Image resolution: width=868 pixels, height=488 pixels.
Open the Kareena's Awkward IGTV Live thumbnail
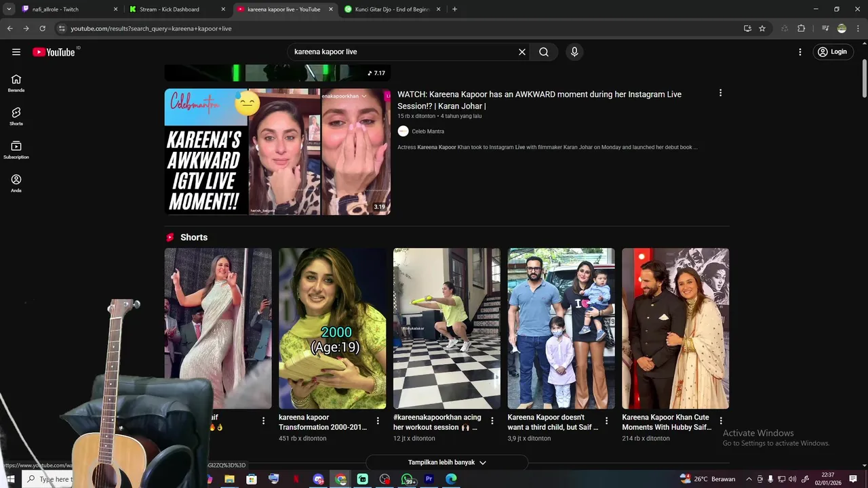277,152
